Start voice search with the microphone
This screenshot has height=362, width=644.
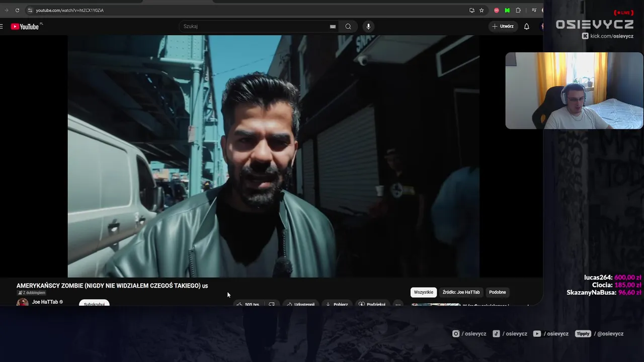(368, 26)
